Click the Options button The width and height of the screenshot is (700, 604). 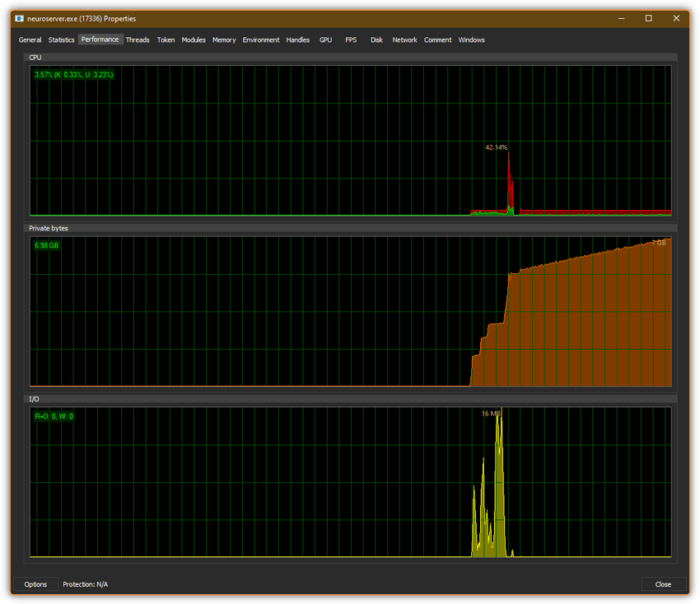click(x=35, y=584)
